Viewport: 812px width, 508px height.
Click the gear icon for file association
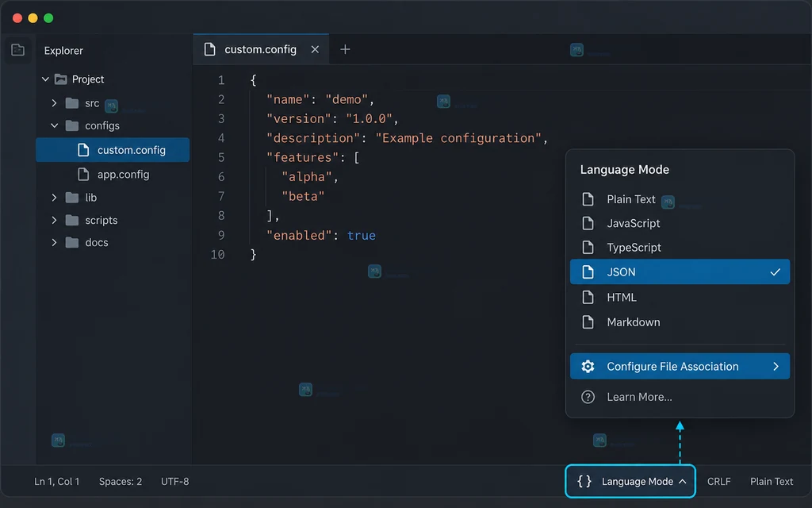click(588, 367)
